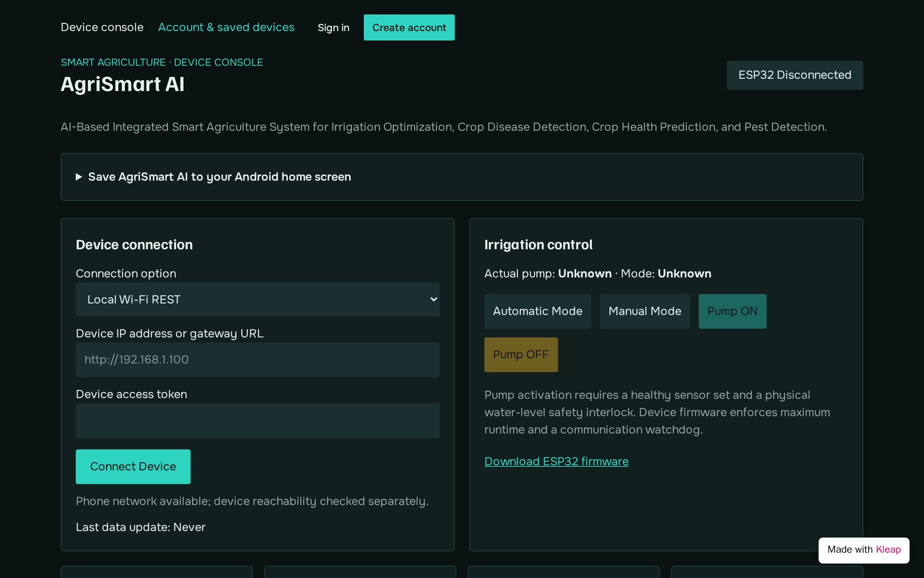Click the 'Actual pump: Unknown' status text
Image resolution: width=924 pixels, height=578 pixels.
548,273
